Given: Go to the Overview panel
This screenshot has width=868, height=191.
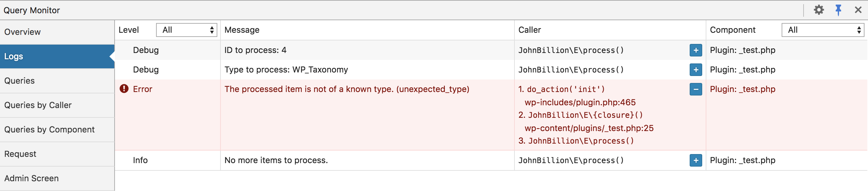Looking at the screenshot, I should [x=22, y=32].
